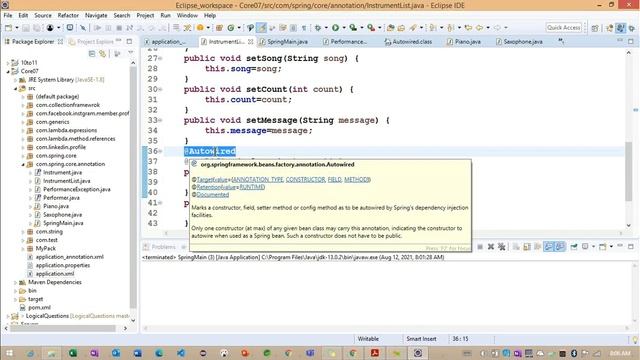Toggle Link with Editor in Package Explorer
The height and width of the screenshot is (360, 640).
tap(103, 53)
